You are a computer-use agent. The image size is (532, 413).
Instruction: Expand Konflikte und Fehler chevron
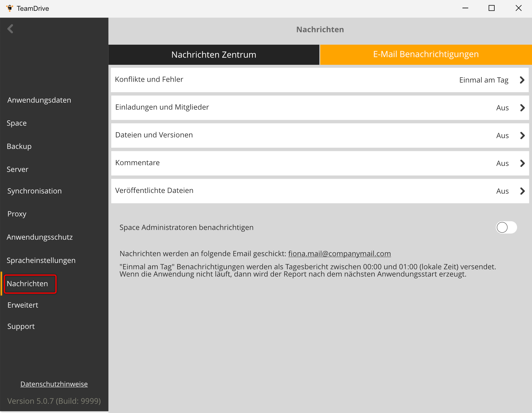pyautogui.click(x=522, y=80)
